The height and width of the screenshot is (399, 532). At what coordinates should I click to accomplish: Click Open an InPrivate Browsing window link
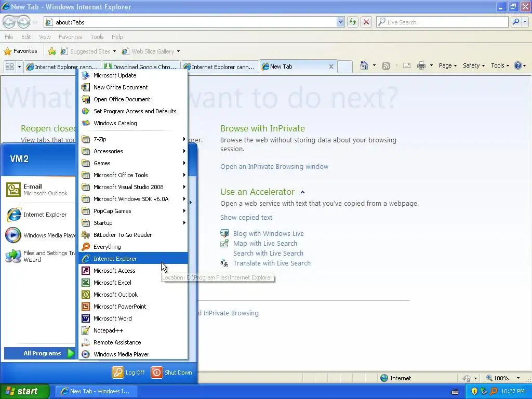click(x=274, y=167)
